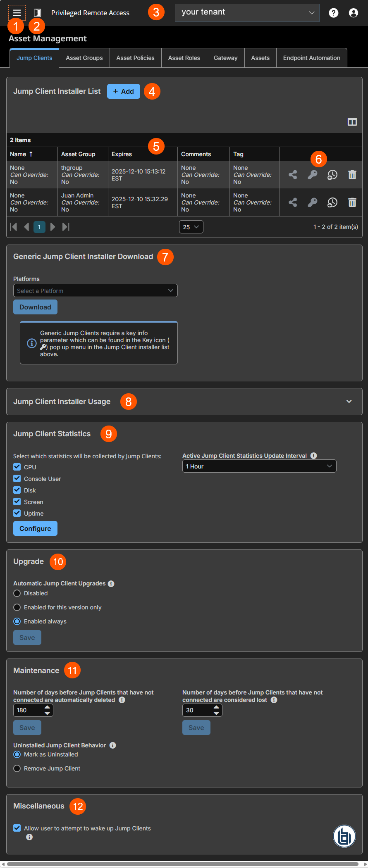Click the share icon in the thgroup row
The width and height of the screenshot is (368, 868).
click(293, 175)
